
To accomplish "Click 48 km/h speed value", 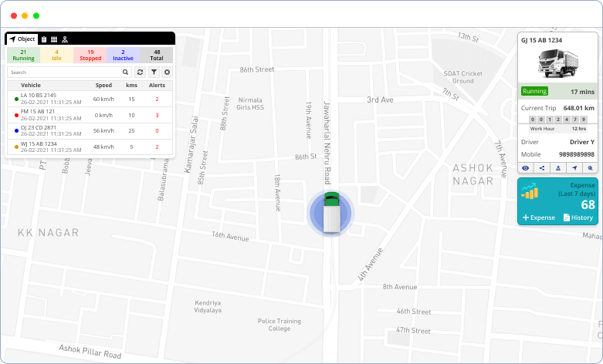I will [103, 147].
